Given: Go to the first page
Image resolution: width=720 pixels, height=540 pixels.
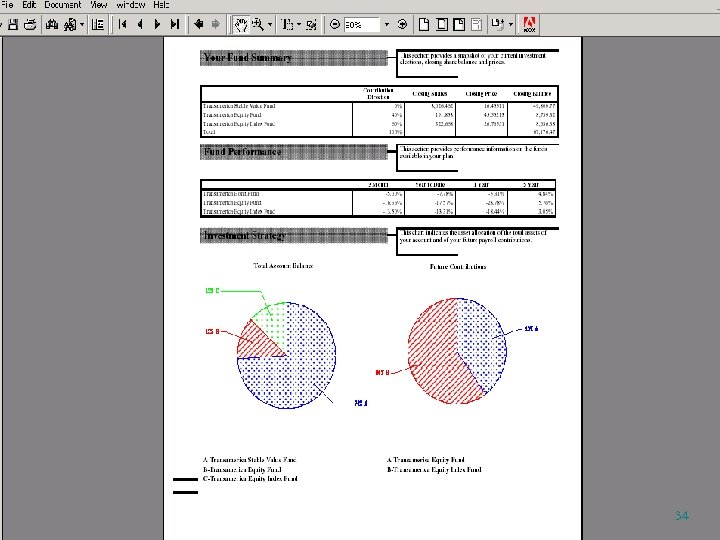Looking at the screenshot, I should pyautogui.click(x=122, y=24).
